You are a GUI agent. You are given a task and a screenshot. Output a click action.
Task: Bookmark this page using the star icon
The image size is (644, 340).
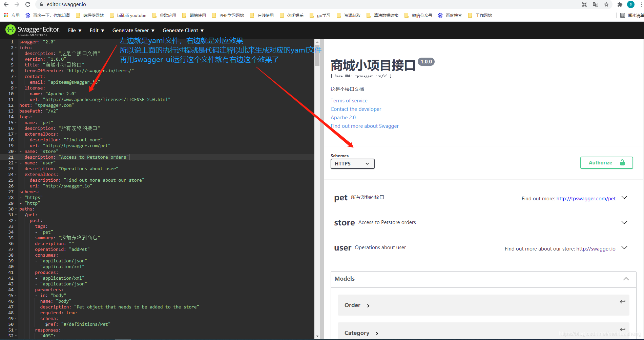(x=606, y=4)
